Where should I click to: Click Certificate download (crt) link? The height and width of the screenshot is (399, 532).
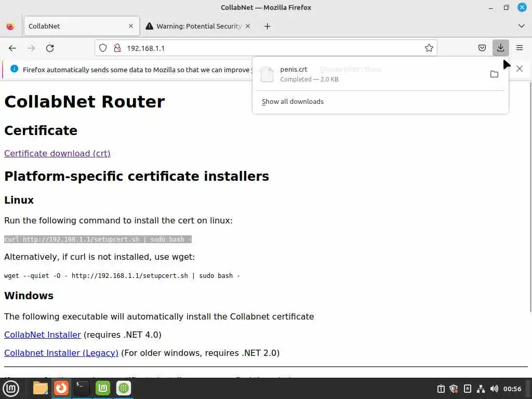pyautogui.click(x=57, y=153)
